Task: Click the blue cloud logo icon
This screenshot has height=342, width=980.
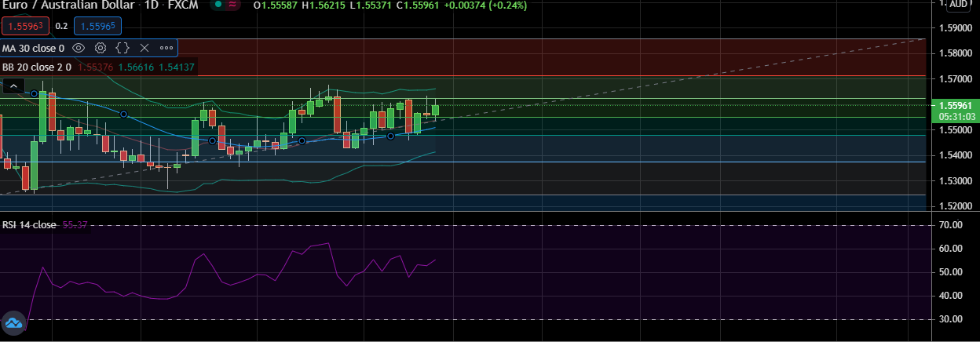Action: point(13,322)
